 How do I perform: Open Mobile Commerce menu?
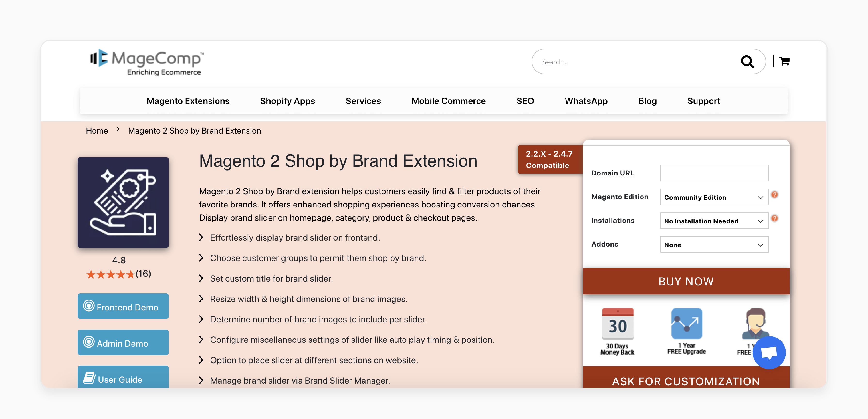449,101
